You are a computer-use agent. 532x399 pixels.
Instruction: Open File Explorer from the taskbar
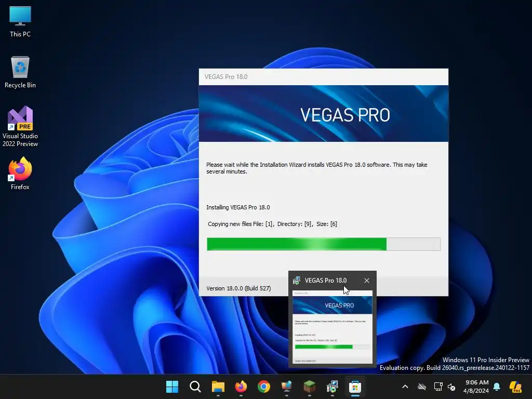pos(218,387)
